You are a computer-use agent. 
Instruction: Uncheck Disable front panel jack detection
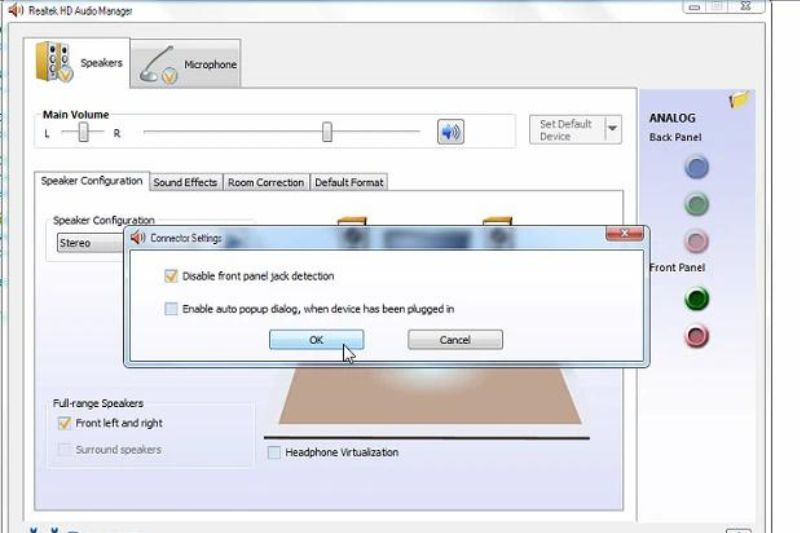tap(171, 276)
